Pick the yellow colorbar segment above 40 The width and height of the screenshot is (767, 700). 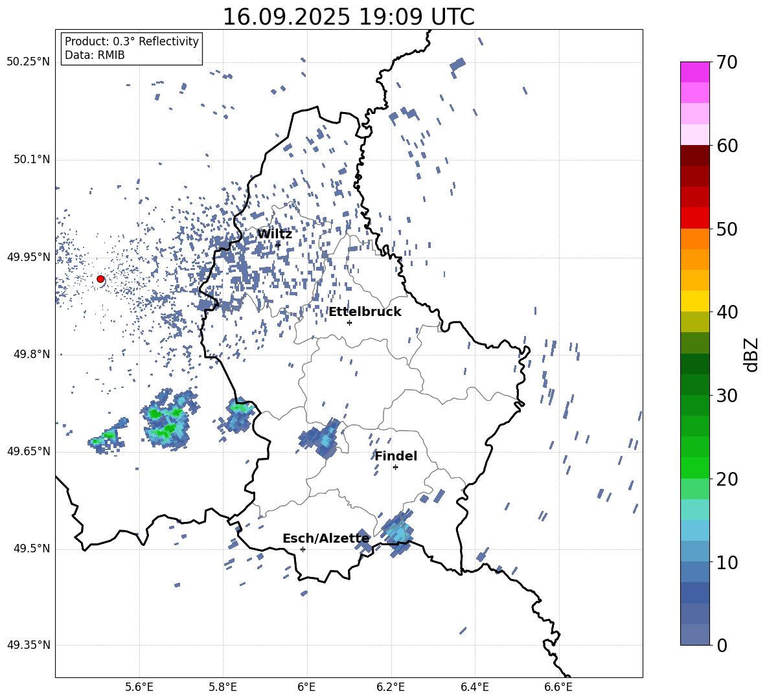pos(694,301)
